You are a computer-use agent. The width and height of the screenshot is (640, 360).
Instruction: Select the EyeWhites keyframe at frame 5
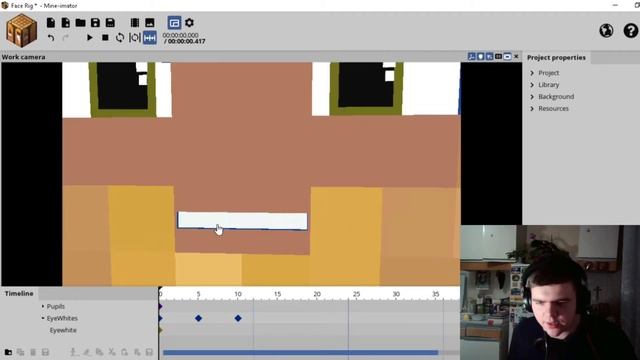[198, 318]
